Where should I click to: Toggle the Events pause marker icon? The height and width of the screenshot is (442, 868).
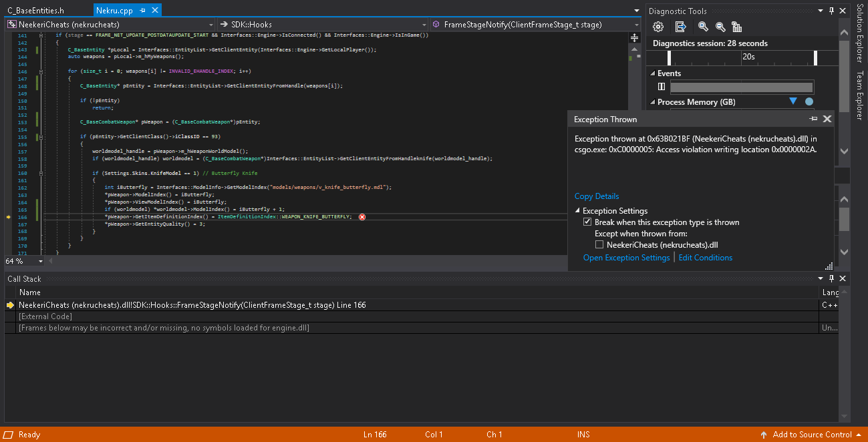(662, 87)
